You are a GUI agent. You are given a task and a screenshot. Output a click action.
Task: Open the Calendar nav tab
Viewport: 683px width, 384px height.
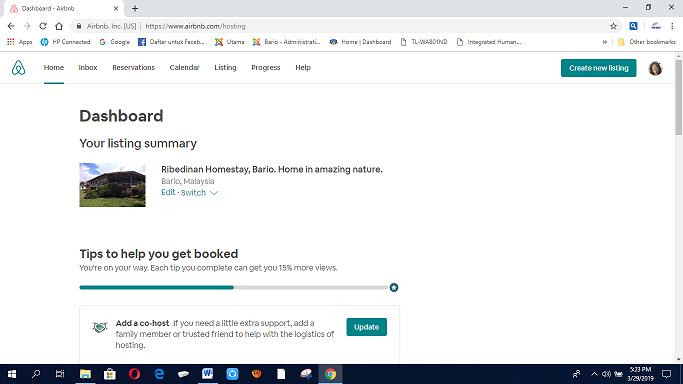[x=184, y=67]
